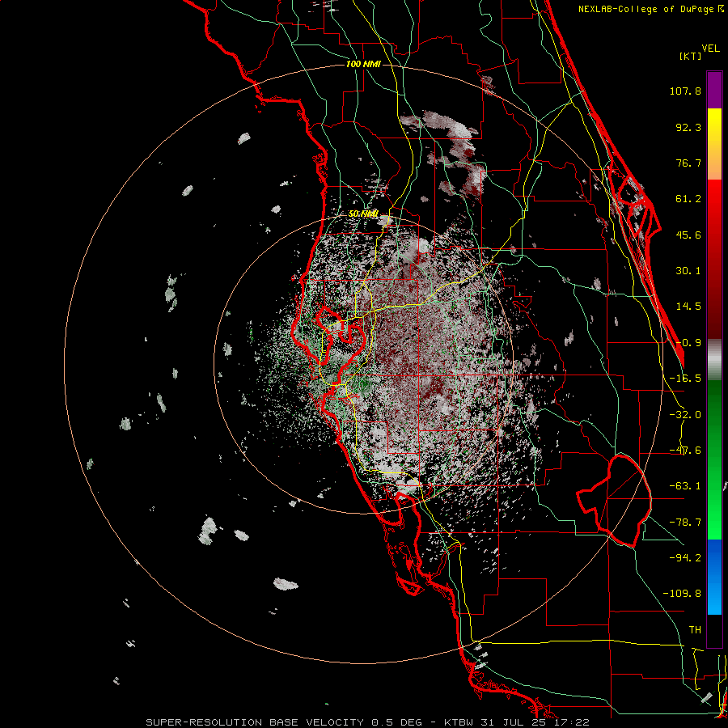Click the -0.9 value on velocity scale

[688, 343]
